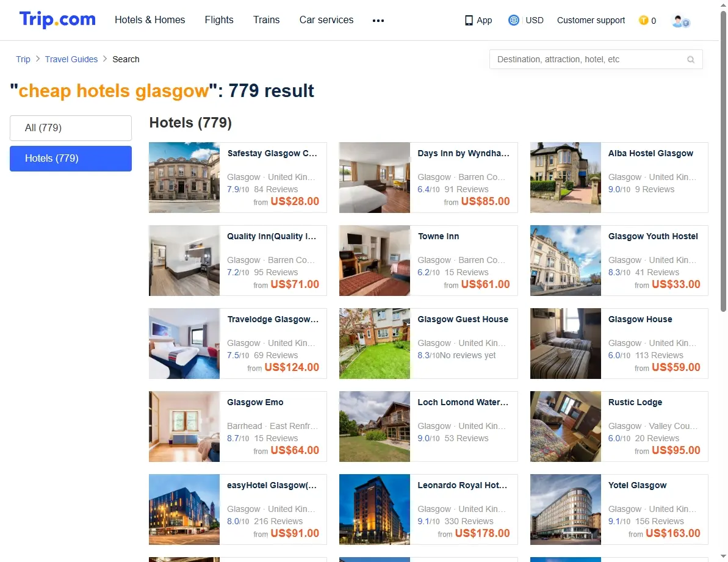728x562 pixels.
Task: Click the 216 Reviews text
Action: click(278, 522)
